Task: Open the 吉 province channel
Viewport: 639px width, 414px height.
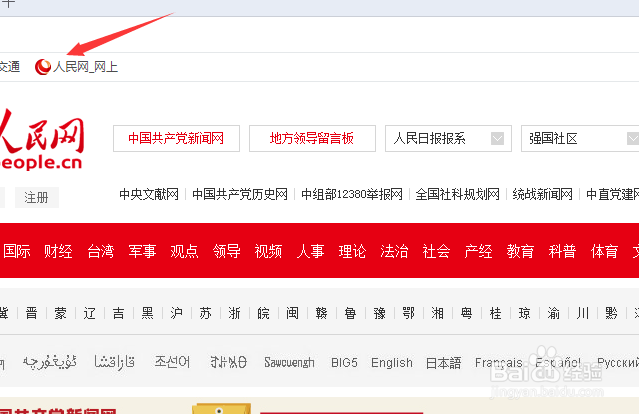Action: 119,313
